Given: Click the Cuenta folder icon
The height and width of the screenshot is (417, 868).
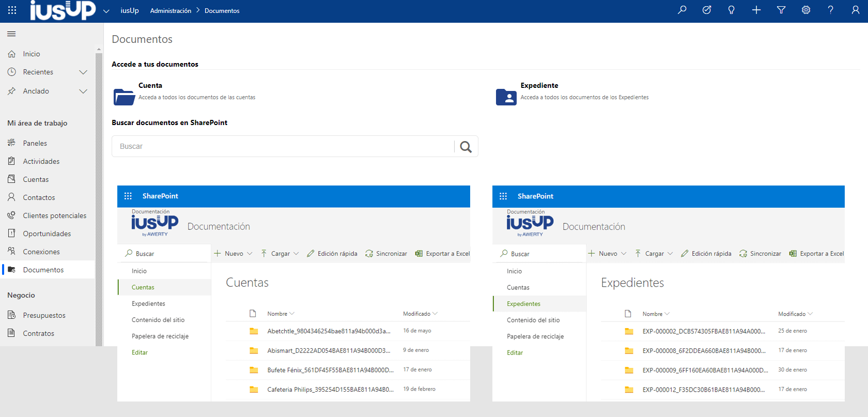Looking at the screenshot, I should tap(124, 97).
